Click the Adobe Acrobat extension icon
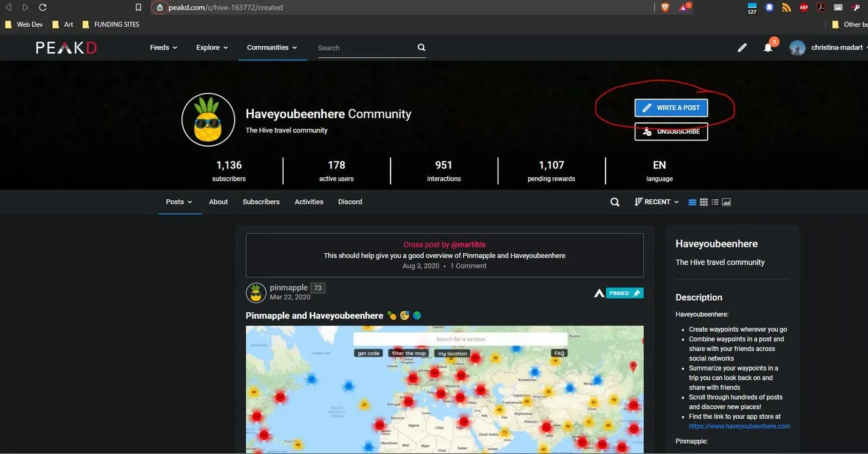 coord(821,7)
